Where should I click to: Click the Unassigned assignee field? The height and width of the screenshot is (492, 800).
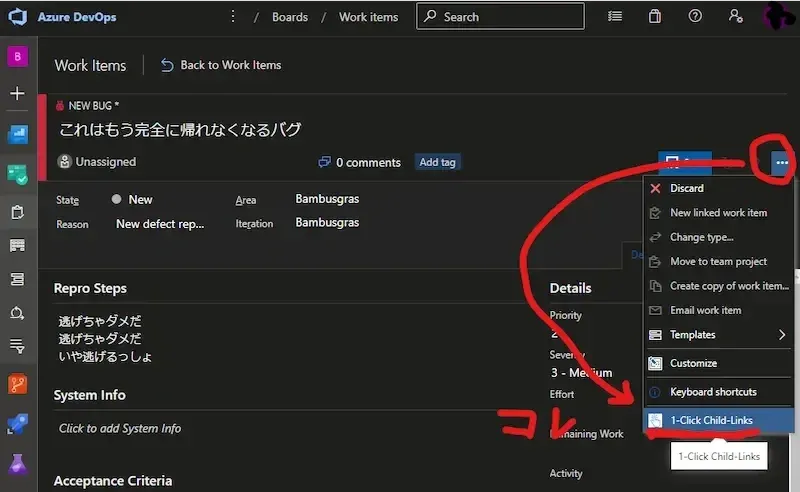(x=97, y=162)
